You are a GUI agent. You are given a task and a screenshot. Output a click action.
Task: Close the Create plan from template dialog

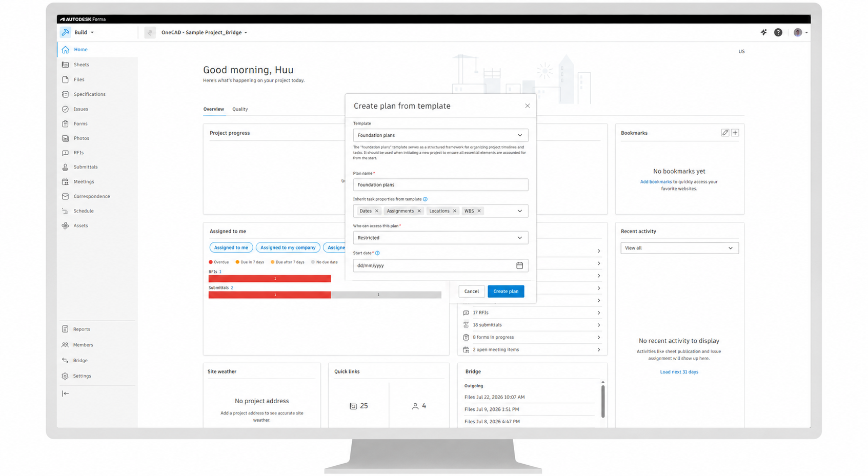pyautogui.click(x=527, y=106)
